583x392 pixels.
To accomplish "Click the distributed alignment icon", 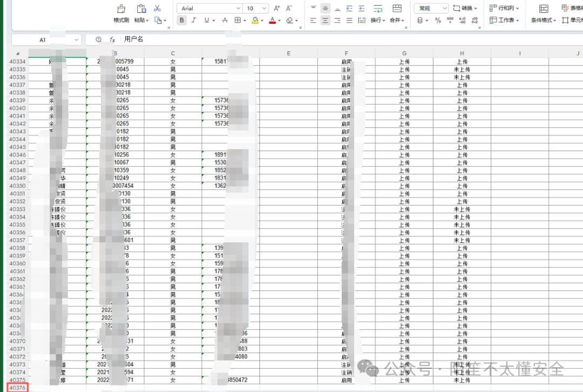I will click(x=361, y=20).
